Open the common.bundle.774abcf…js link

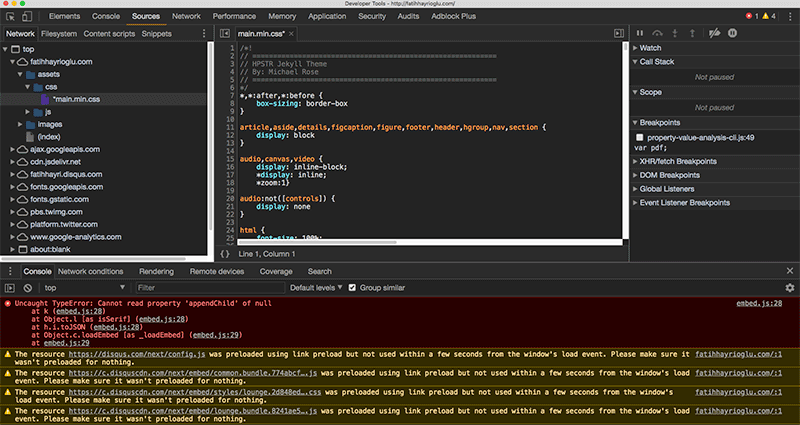coord(192,373)
